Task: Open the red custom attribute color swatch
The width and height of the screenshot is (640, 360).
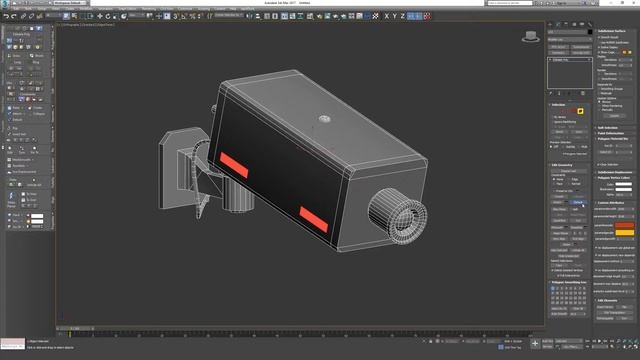Action: pos(624,225)
